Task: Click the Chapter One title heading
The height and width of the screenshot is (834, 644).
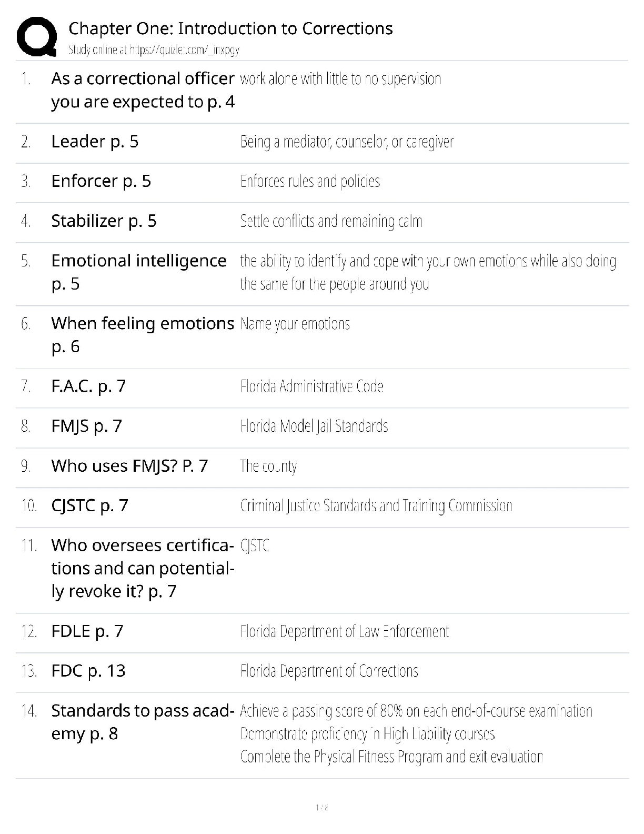Action: (x=230, y=28)
